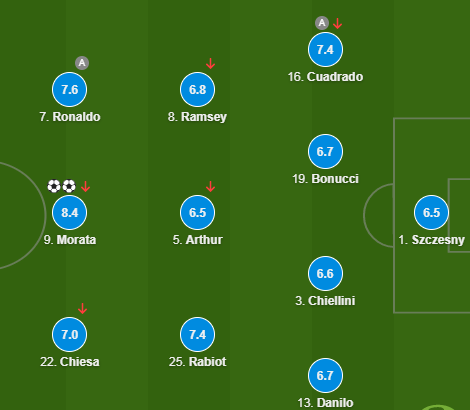
Task: Click the substitution arrow beside Morata's goal icons
Action: [86, 186]
